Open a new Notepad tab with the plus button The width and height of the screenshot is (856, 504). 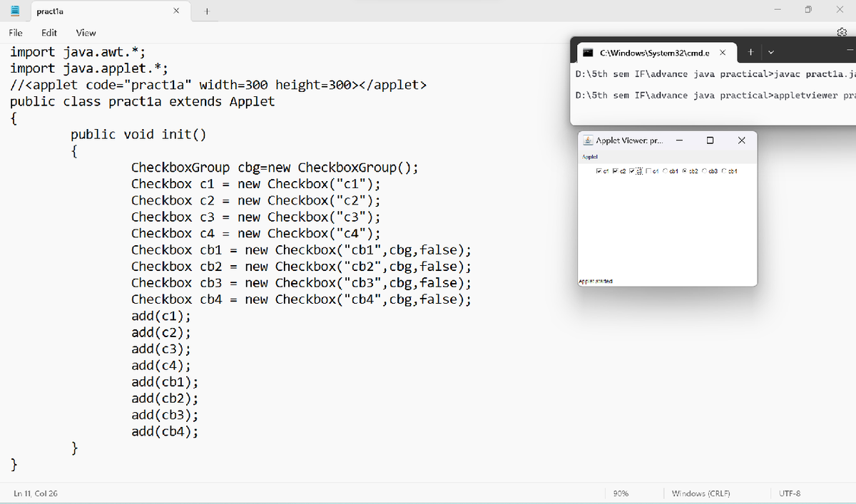click(207, 11)
